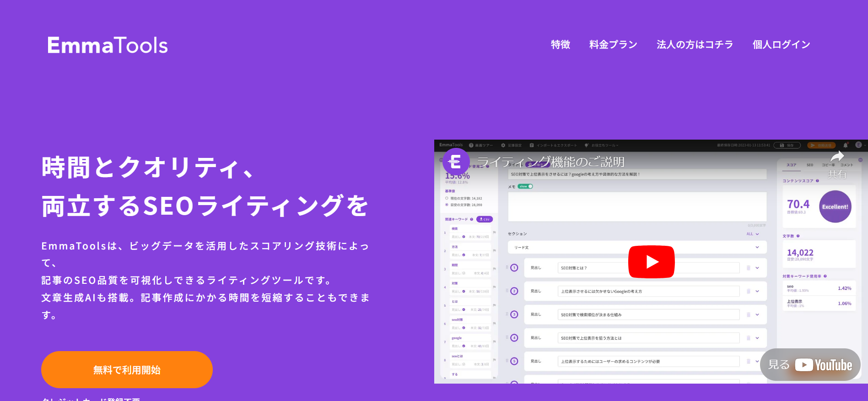Click the Excellent! score badge
The image size is (868, 401).
pyautogui.click(x=835, y=206)
